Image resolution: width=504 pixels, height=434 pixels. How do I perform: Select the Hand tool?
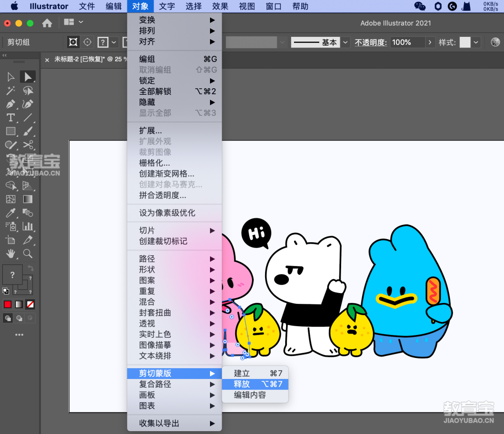11,254
